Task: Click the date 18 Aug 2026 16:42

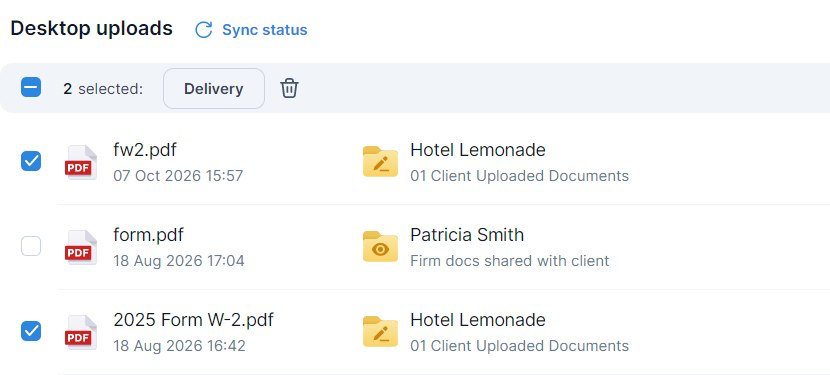Action: click(x=179, y=346)
